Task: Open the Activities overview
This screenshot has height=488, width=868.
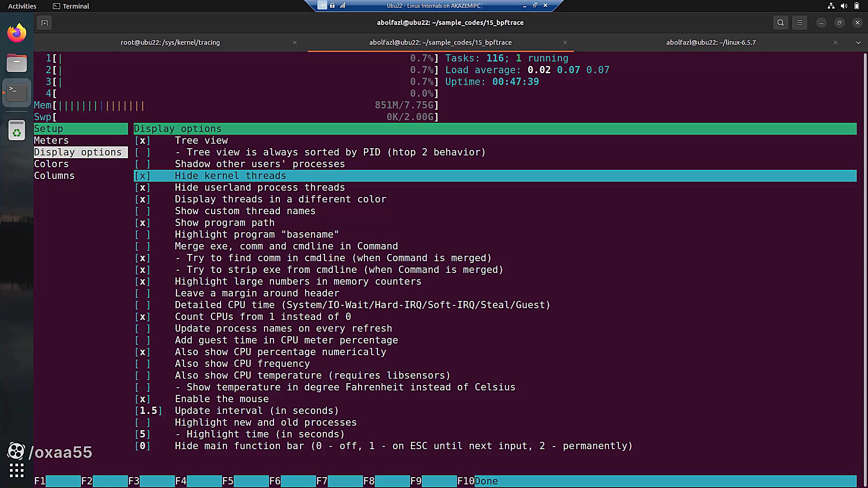Action: point(22,6)
